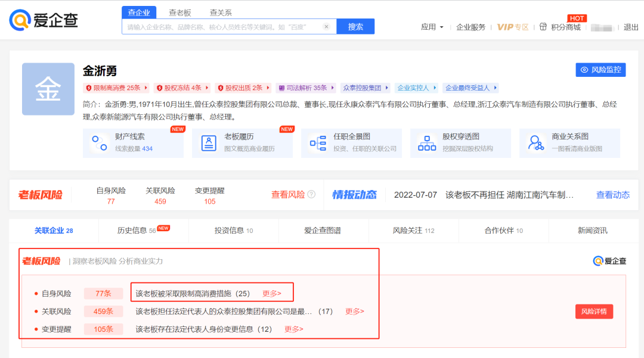The height and width of the screenshot is (358, 644).
Task: Click 线索数量 434 text
Action: point(134,149)
